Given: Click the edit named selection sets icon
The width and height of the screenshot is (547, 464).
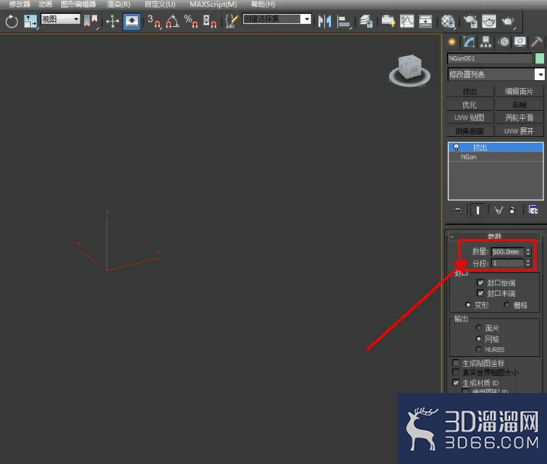Looking at the screenshot, I should (231, 21).
